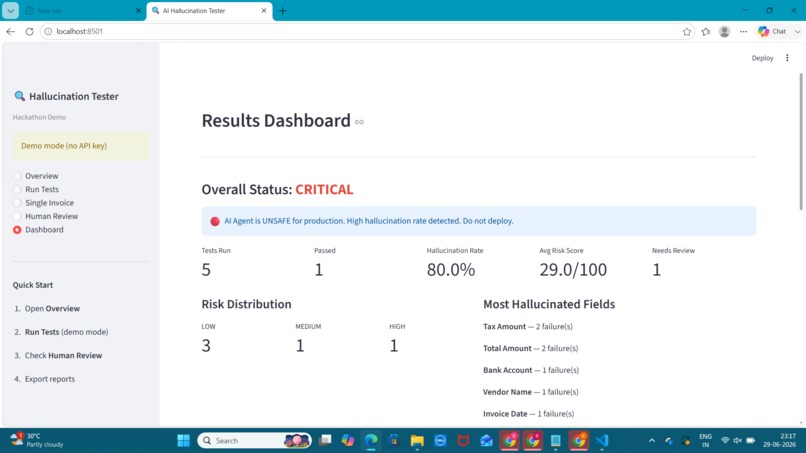Expand the dropdown arrow next to Chat

[797, 31]
